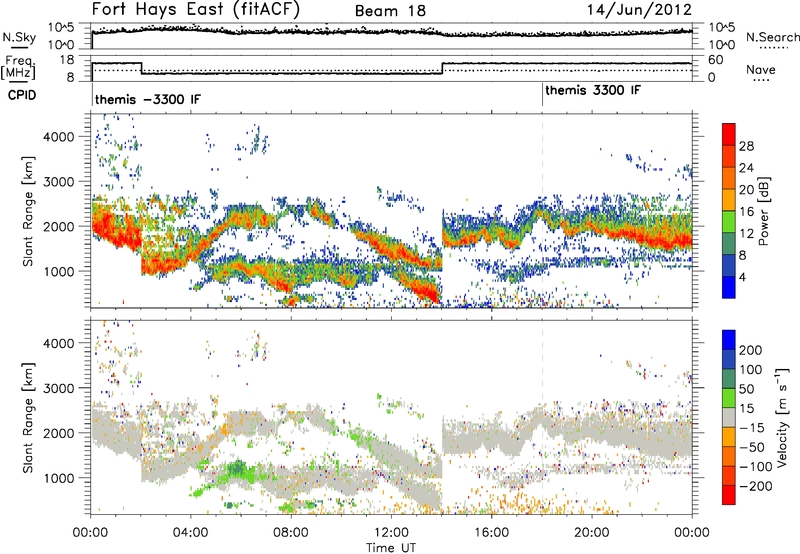Click the '04:00' time tick label
This screenshot has width=800, height=554.
pyautogui.click(x=191, y=533)
